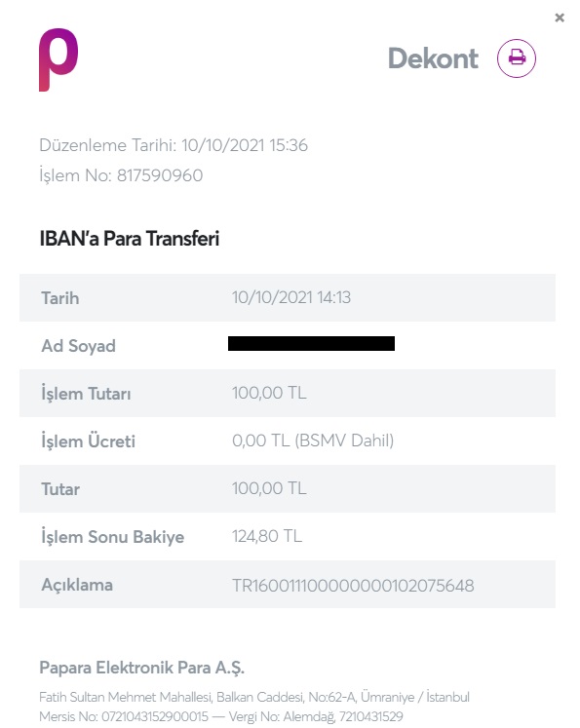Click the İşlem Sonu Bakiye label

pyautogui.click(x=113, y=537)
